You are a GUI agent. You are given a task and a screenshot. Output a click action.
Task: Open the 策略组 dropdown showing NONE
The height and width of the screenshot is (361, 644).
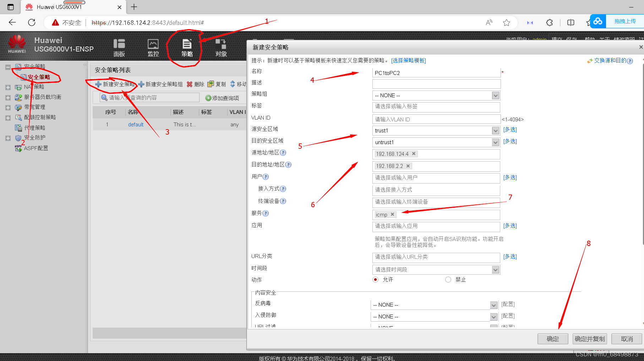tap(495, 95)
